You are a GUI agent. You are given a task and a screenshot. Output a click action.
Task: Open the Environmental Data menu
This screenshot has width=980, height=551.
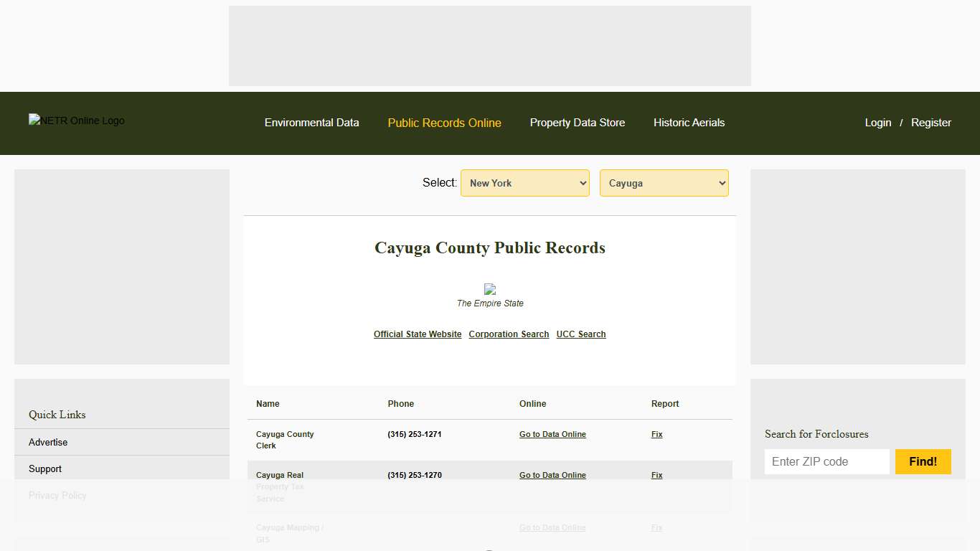pos(311,123)
